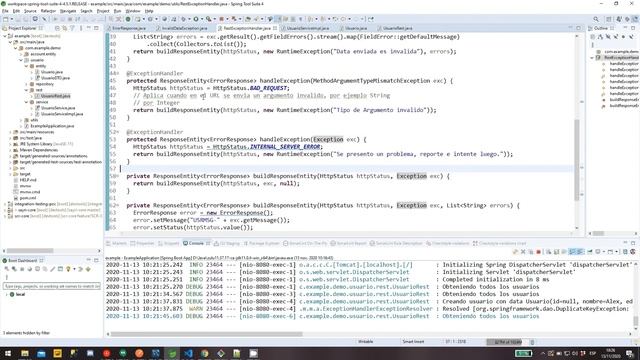Open the Project Explorer view menu
This screenshot has height=360, width=640.
(x=81, y=28)
